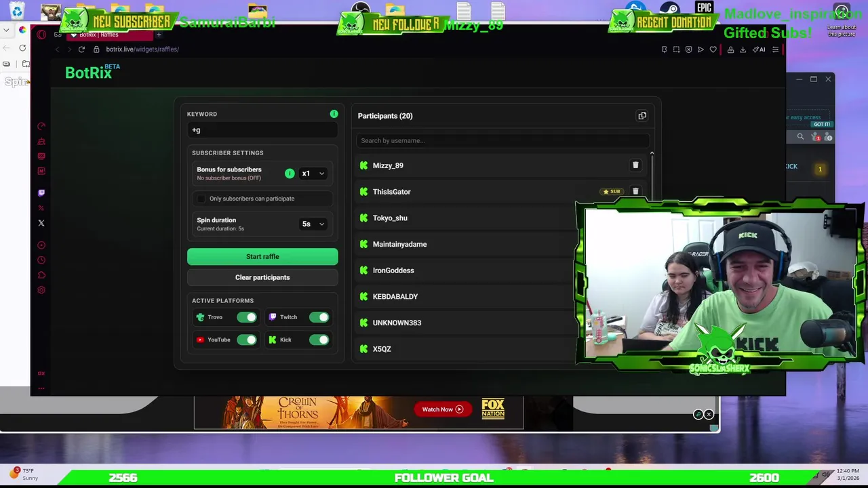Screen dimensions: 868x488
Task: Delete participant ThisIsGator with trash icon
Action: pos(635,192)
